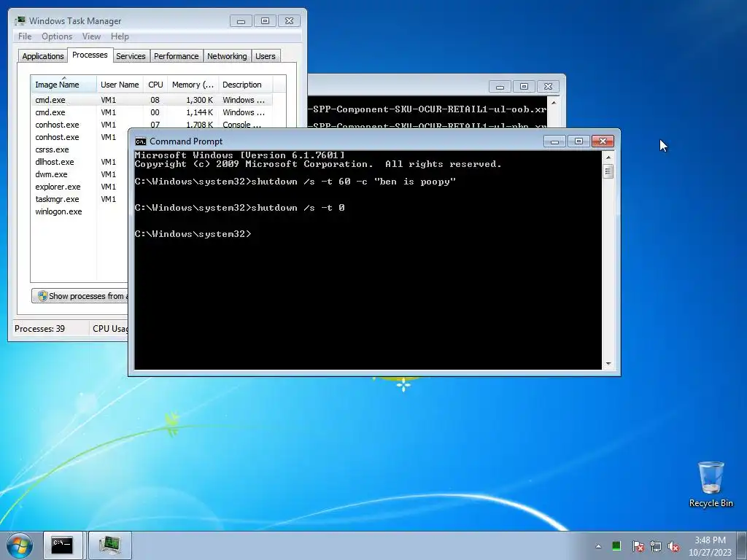Select the first conhost.exe process using 1,708 K
This screenshot has width=747, height=560.
pyautogui.click(x=152, y=124)
